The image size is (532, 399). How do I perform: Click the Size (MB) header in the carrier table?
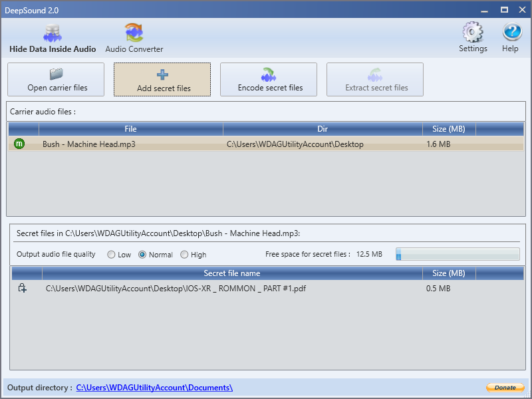coord(449,129)
